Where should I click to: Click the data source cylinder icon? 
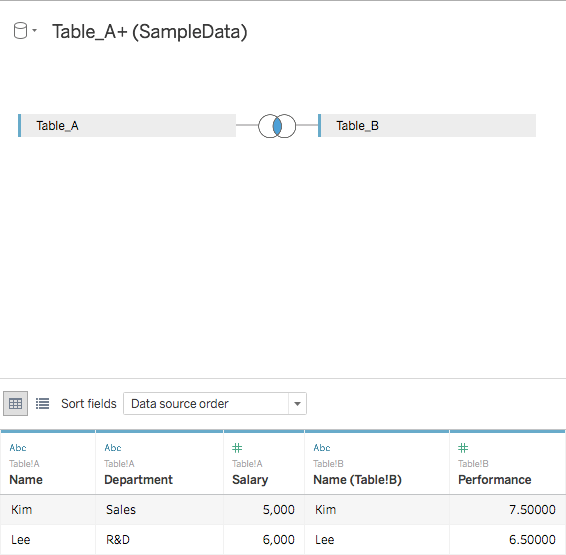pos(20,31)
